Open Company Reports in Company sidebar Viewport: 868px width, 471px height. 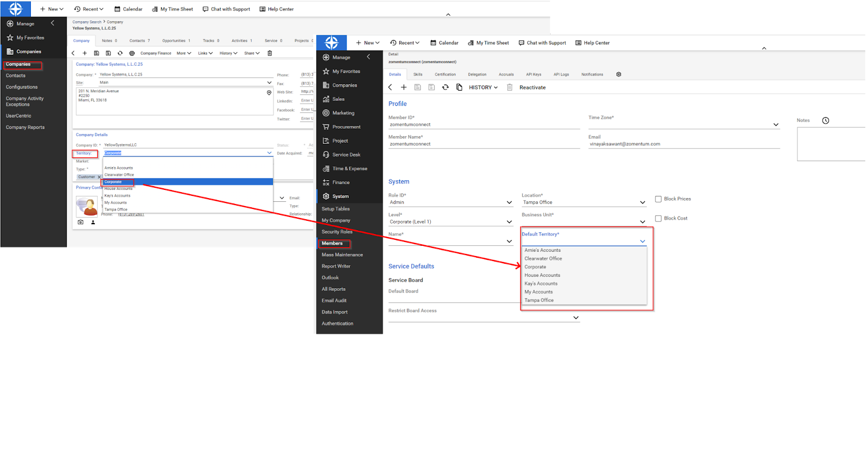[x=25, y=128]
